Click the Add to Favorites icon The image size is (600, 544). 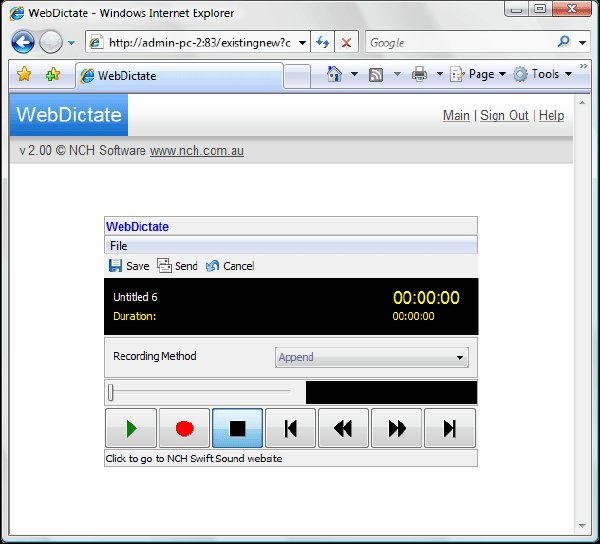tap(53, 74)
